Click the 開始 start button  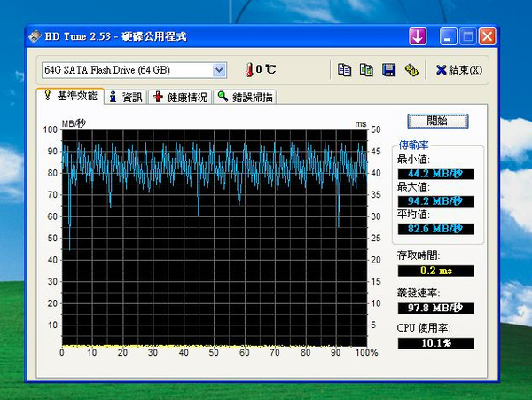point(438,122)
